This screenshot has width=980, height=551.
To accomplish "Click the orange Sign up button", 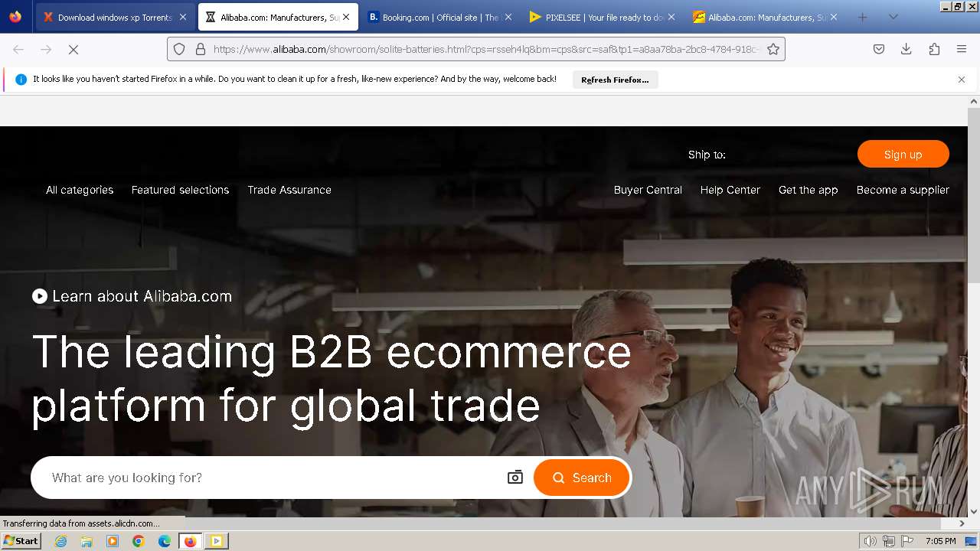I will (x=903, y=154).
